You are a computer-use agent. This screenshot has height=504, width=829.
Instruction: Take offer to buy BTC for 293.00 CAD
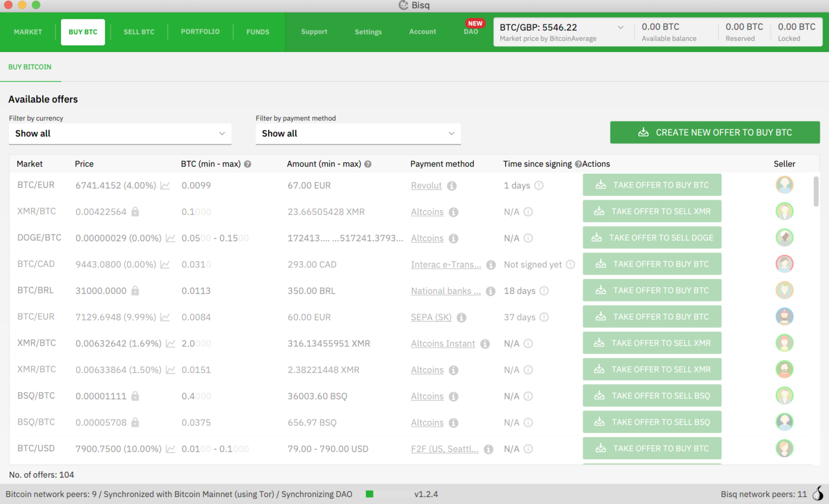(652, 264)
